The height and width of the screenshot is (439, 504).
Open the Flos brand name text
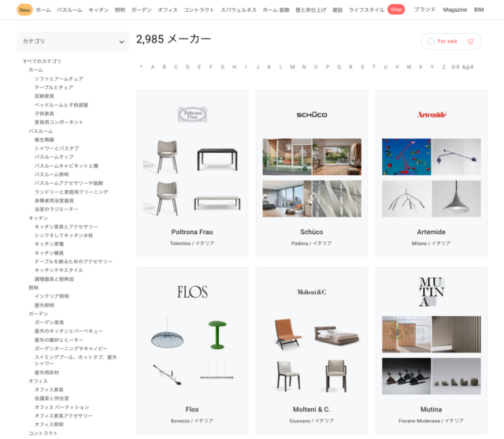(192, 409)
